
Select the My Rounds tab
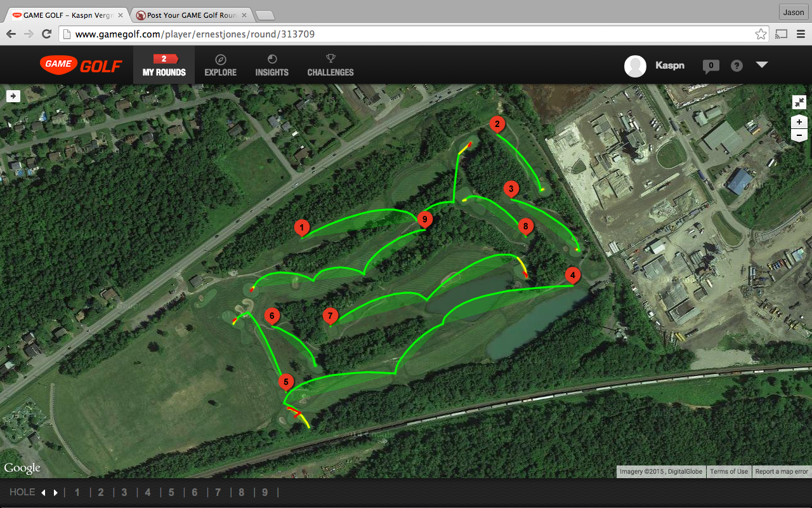[x=164, y=65]
